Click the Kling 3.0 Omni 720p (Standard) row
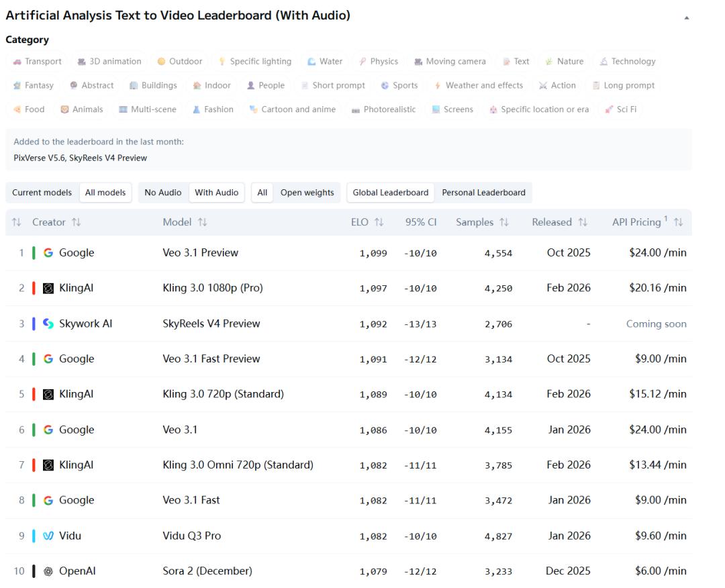Viewport: 725px width, 588px height. point(238,464)
